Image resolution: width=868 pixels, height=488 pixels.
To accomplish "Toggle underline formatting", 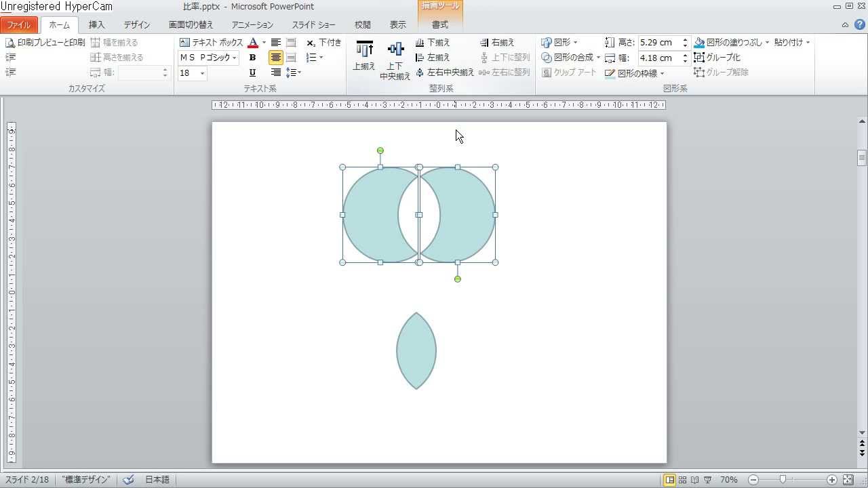I will (252, 73).
